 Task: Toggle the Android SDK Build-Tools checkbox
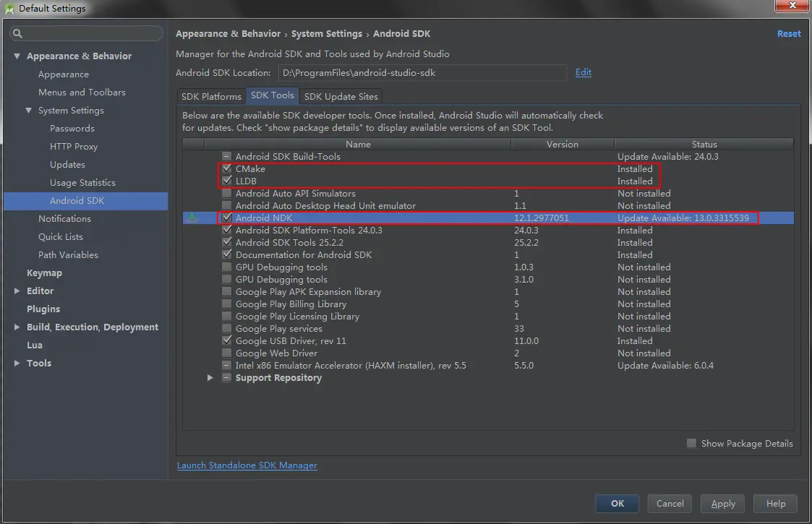tap(227, 156)
